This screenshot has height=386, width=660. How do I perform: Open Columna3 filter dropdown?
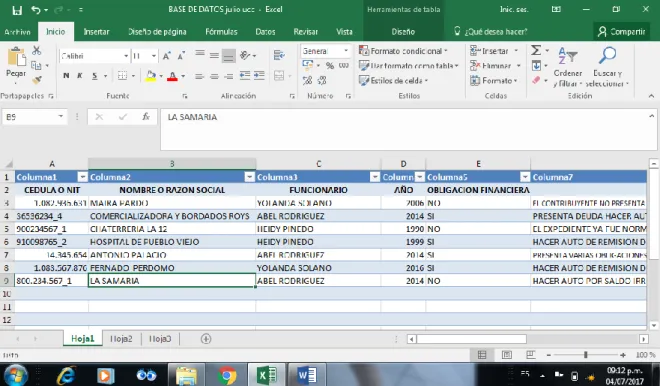pyautogui.click(x=375, y=177)
